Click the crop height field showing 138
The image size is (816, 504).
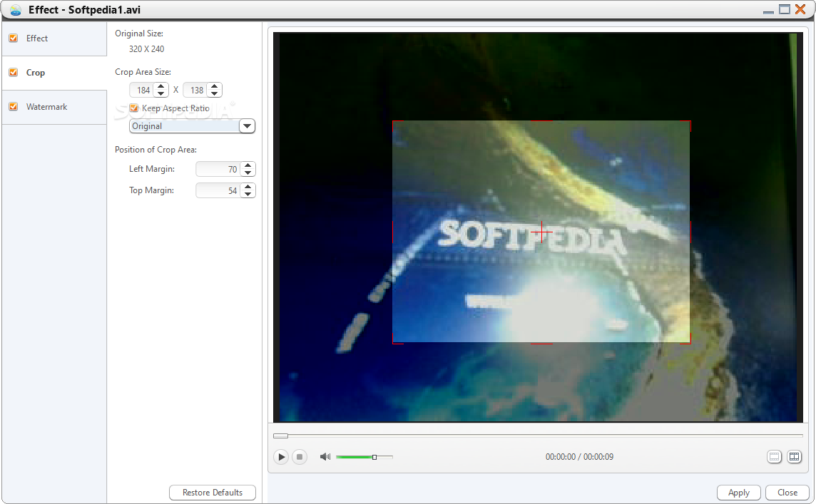tap(195, 90)
